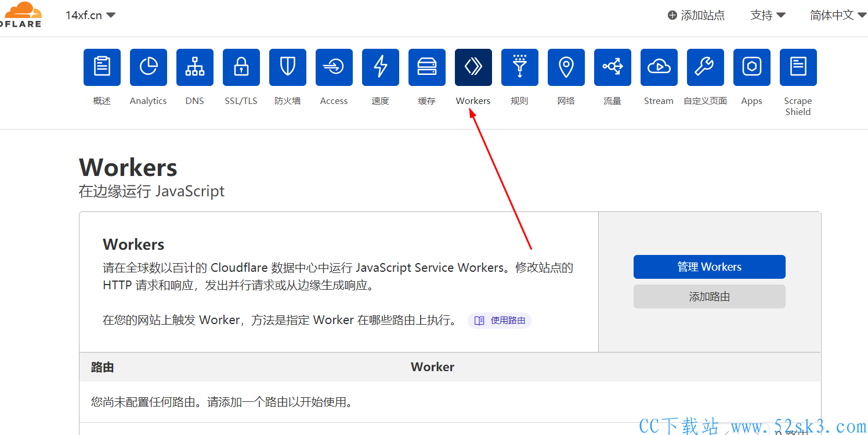Open the SSL/TLS padlock icon
The height and width of the screenshot is (435, 868).
241,67
